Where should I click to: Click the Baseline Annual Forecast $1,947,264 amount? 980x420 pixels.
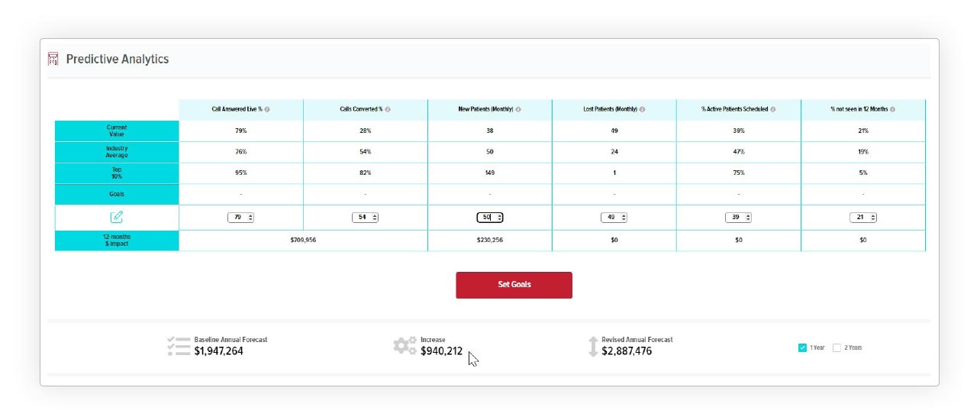219,352
